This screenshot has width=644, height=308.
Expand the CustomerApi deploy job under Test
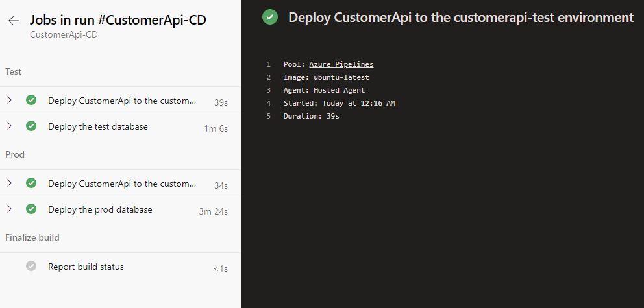tap(9, 100)
